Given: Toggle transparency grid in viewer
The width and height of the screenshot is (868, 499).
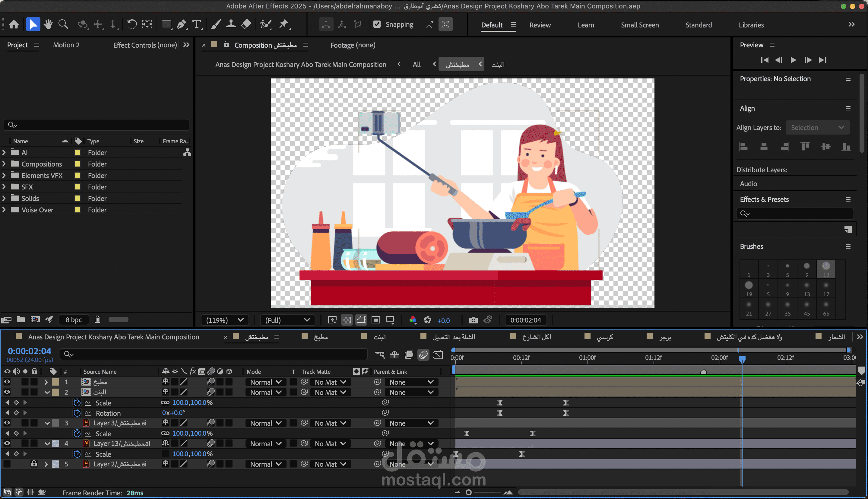Looking at the screenshot, I should 347,320.
